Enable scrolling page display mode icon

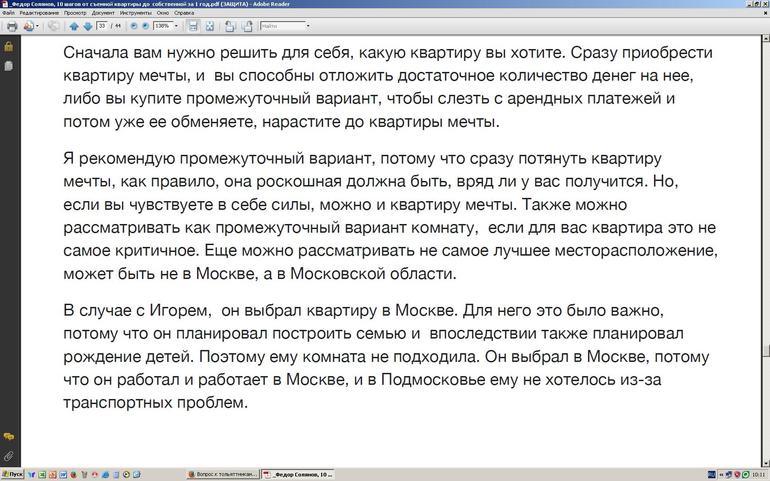[x=193, y=26]
